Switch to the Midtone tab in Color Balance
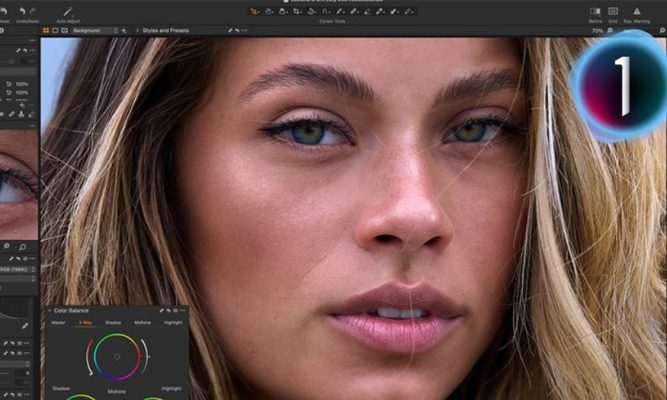The image size is (667, 400). pyautogui.click(x=141, y=323)
